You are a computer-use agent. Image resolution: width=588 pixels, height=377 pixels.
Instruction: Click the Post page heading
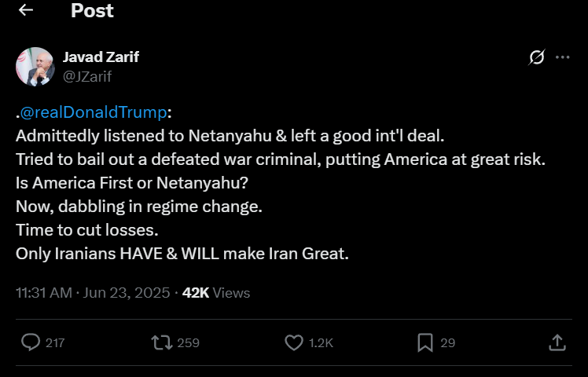[x=92, y=11]
